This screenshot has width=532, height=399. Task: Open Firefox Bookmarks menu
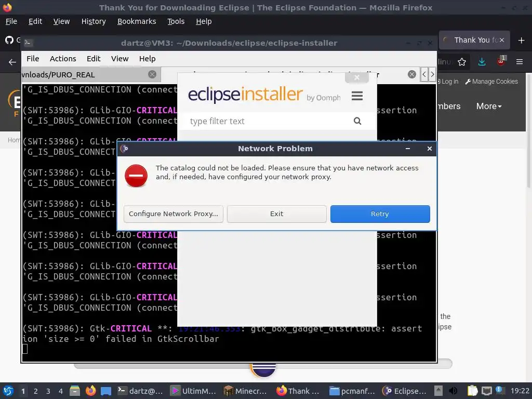[x=137, y=21]
